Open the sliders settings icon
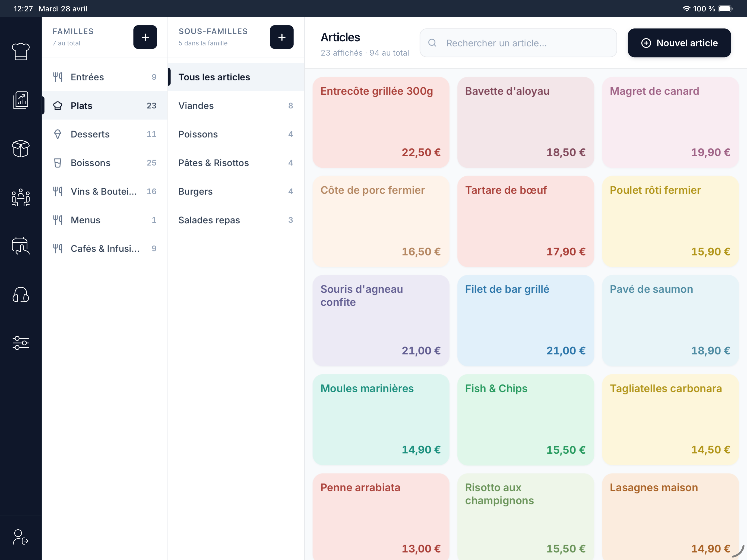This screenshot has width=747, height=560. 21,343
